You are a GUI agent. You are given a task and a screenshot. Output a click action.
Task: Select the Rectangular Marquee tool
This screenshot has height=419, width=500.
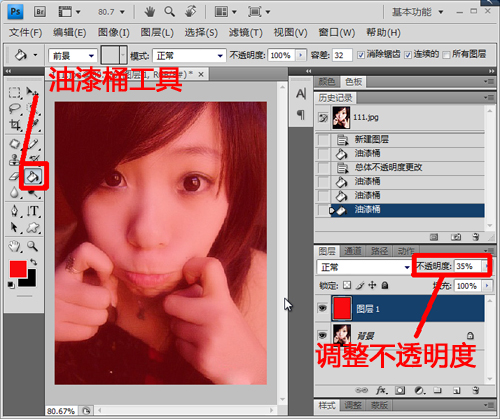(x=14, y=92)
